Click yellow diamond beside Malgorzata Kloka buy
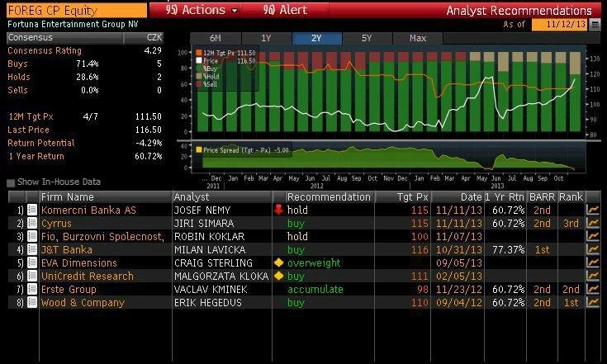 pos(279,276)
